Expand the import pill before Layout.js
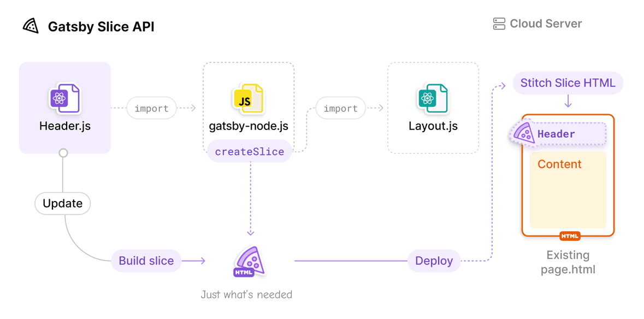This screenshot has width=644, height=319. 340,108
